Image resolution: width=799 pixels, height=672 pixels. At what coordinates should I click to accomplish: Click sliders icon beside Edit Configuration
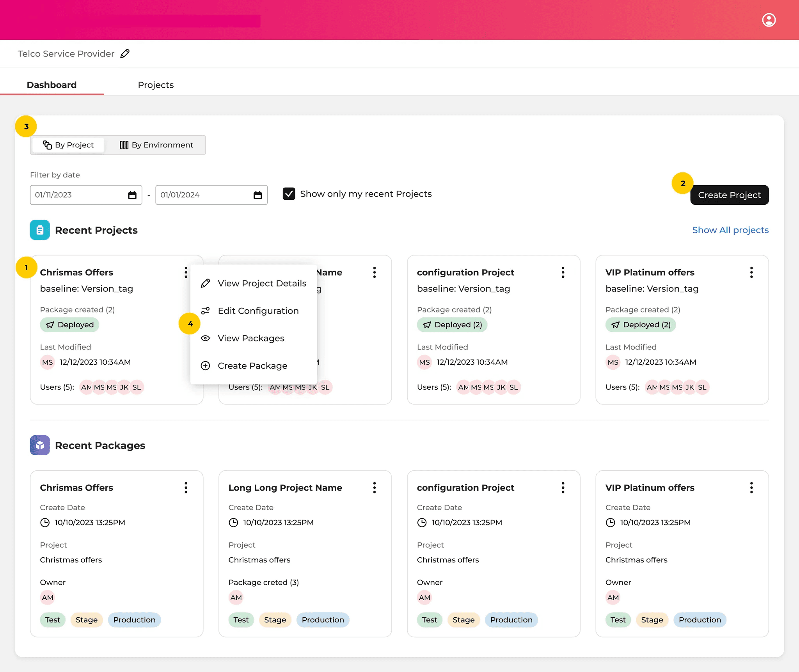tap(205, 311)
